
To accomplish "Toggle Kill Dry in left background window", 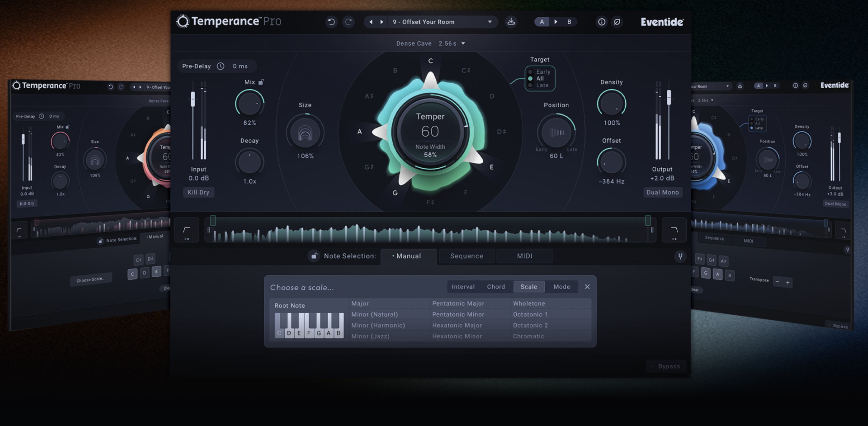I will 27,203.
